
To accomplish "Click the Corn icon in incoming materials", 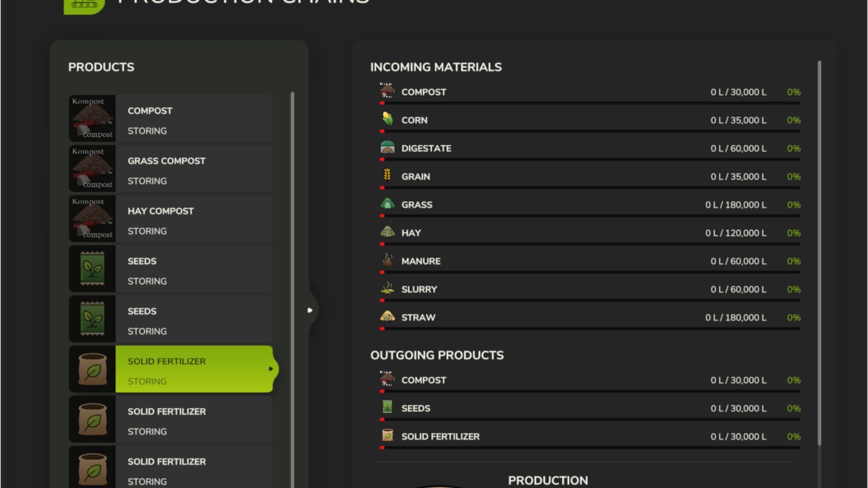I will [x=387, y=119].
